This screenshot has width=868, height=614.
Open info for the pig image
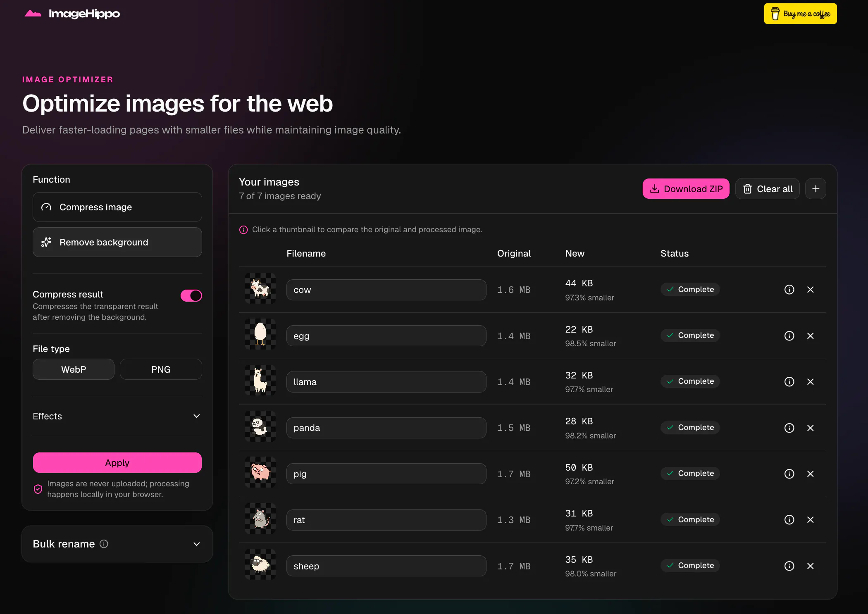[789, 474]
